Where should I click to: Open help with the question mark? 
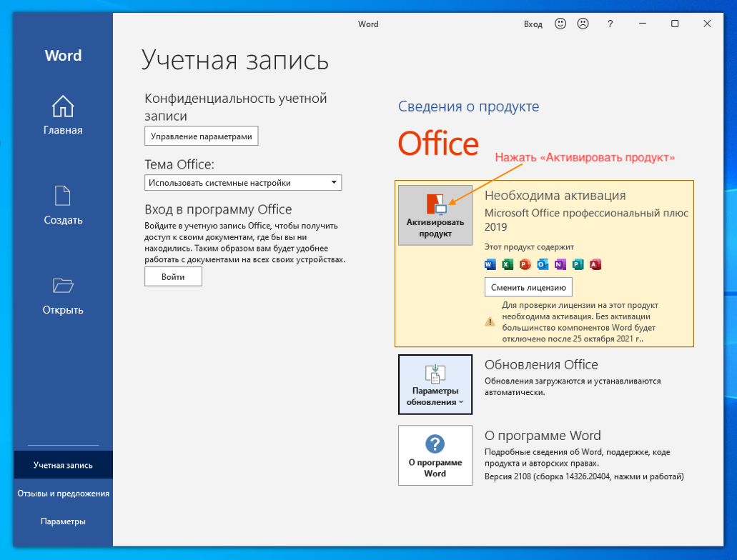coord(610,24)
